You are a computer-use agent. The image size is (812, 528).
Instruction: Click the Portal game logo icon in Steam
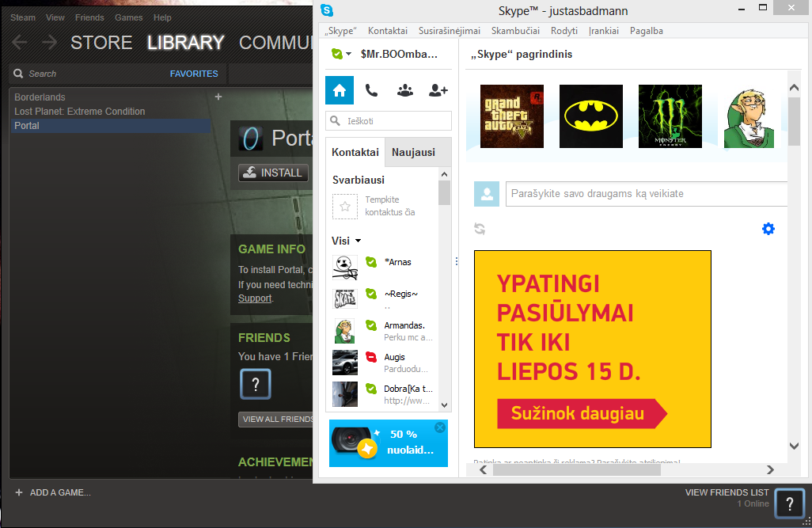(250, 139)
